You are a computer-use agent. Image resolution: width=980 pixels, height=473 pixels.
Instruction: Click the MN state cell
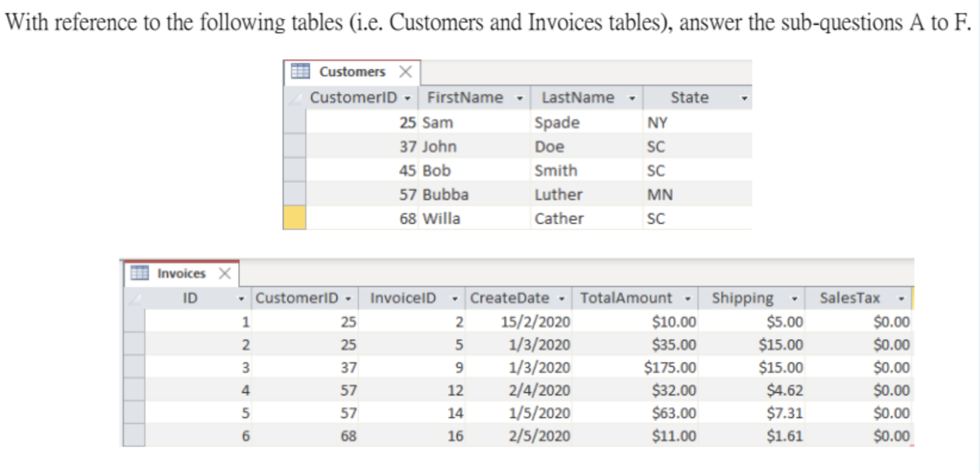(698, 194)
